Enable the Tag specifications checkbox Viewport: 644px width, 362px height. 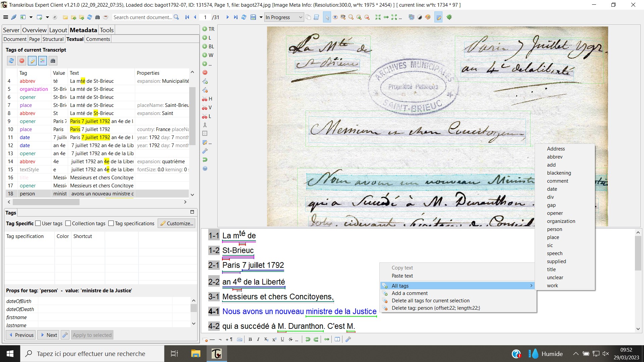(x=111, y=223)
